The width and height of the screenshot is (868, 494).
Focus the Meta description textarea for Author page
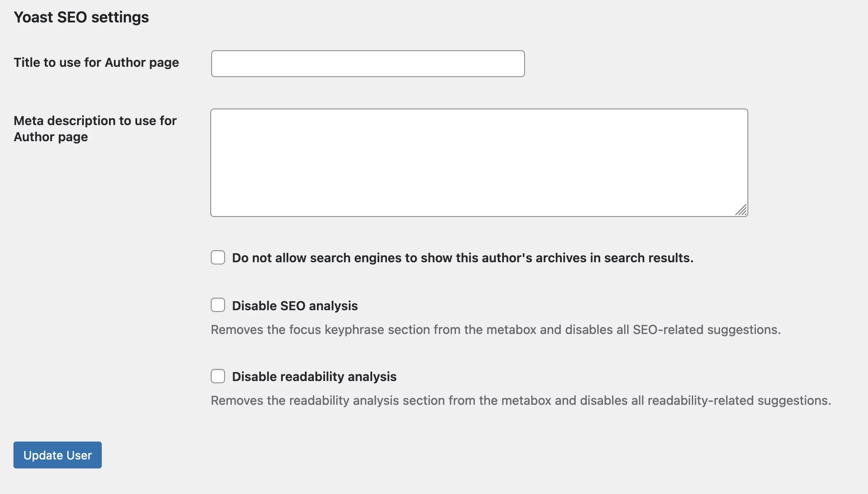479,163
